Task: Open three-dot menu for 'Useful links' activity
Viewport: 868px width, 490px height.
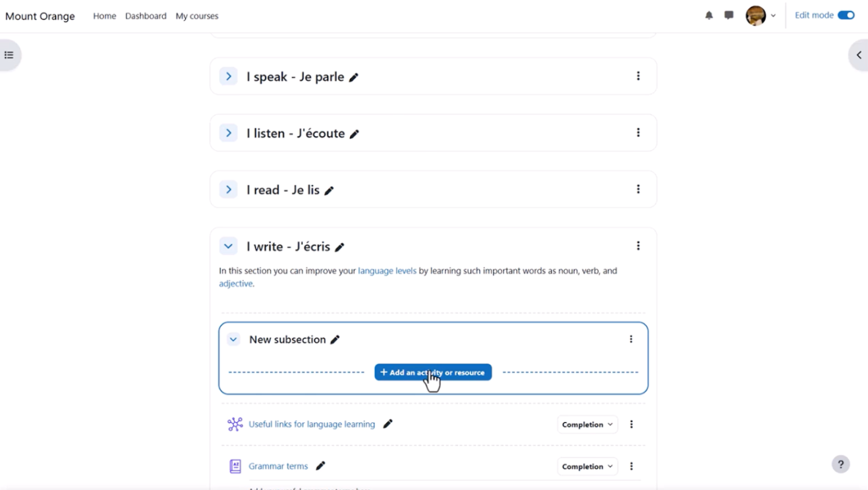Action: pyautogui.click(x=631, y=425)
